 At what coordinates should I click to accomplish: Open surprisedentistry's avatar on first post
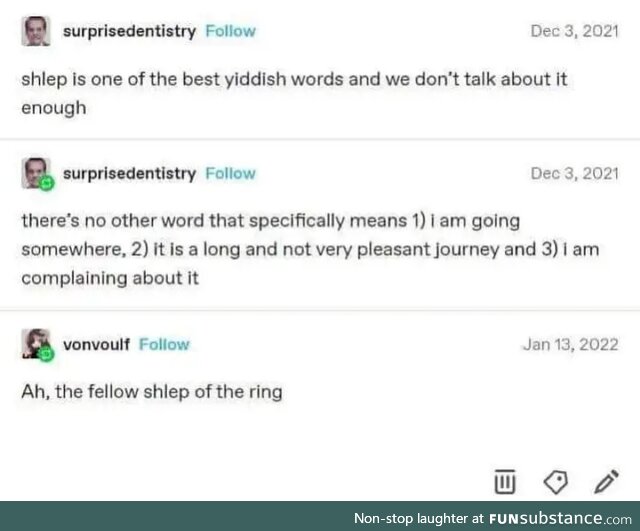pos(36,31)
